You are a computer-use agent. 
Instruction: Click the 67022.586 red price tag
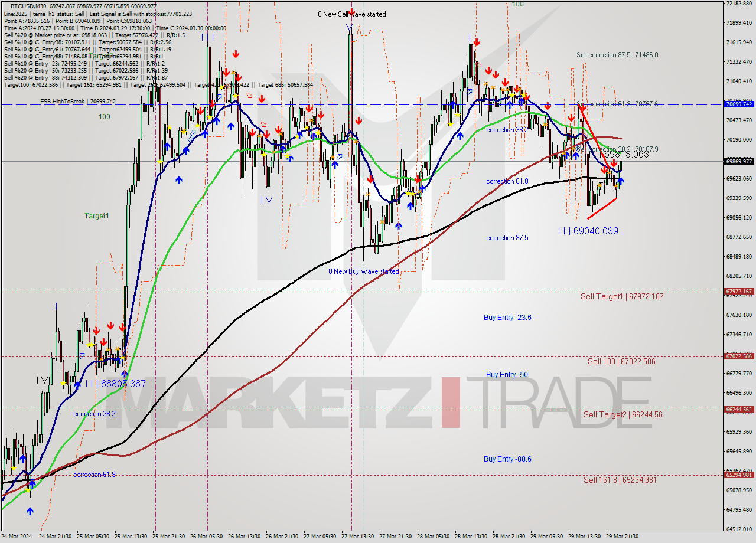[x=738, y=356]
